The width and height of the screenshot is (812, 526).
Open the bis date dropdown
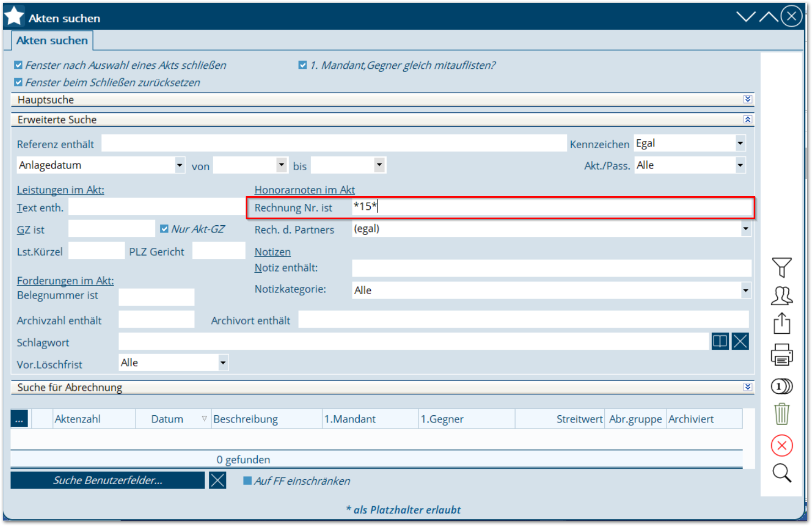[x=379, y=165]
